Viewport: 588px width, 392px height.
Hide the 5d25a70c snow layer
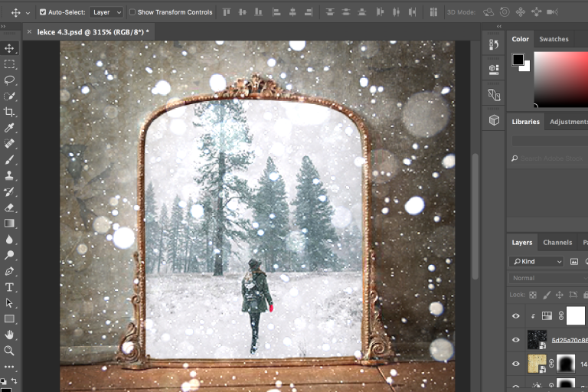pyautogui.click(x=515, y=339)
